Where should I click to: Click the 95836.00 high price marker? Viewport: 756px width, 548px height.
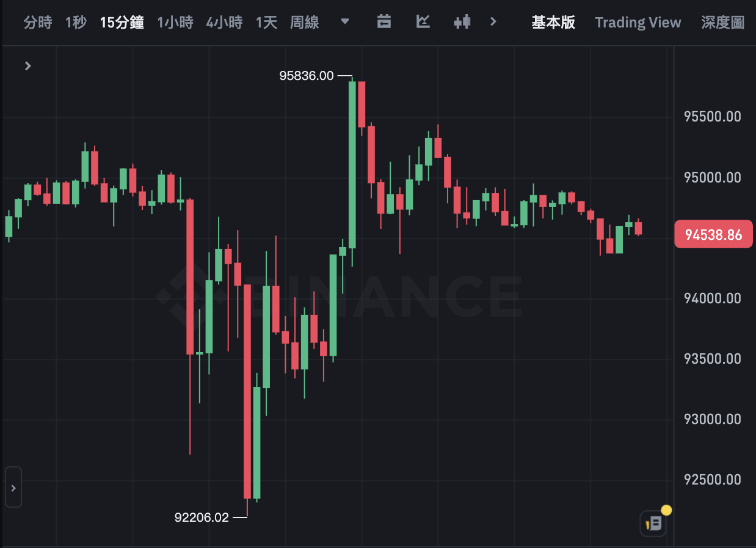[x=307, y=76]
